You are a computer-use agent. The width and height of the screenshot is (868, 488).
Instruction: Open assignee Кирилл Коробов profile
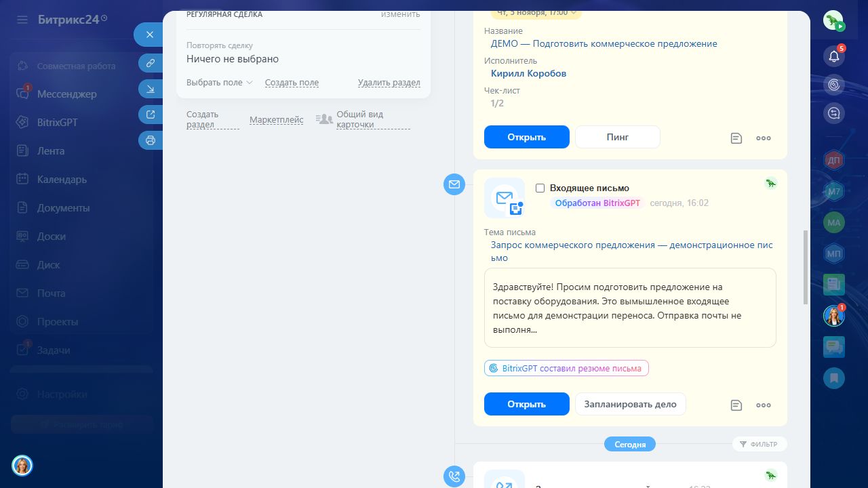point(529,73)
